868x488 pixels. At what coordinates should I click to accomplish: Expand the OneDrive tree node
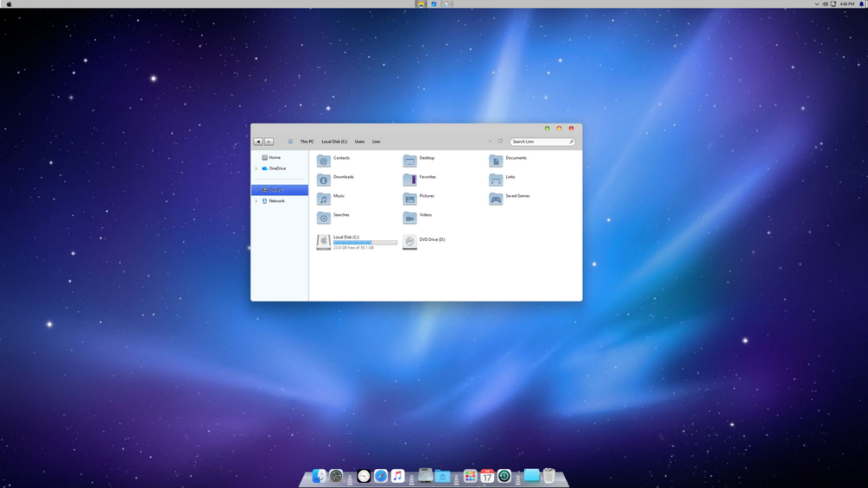tap(257, 168)
